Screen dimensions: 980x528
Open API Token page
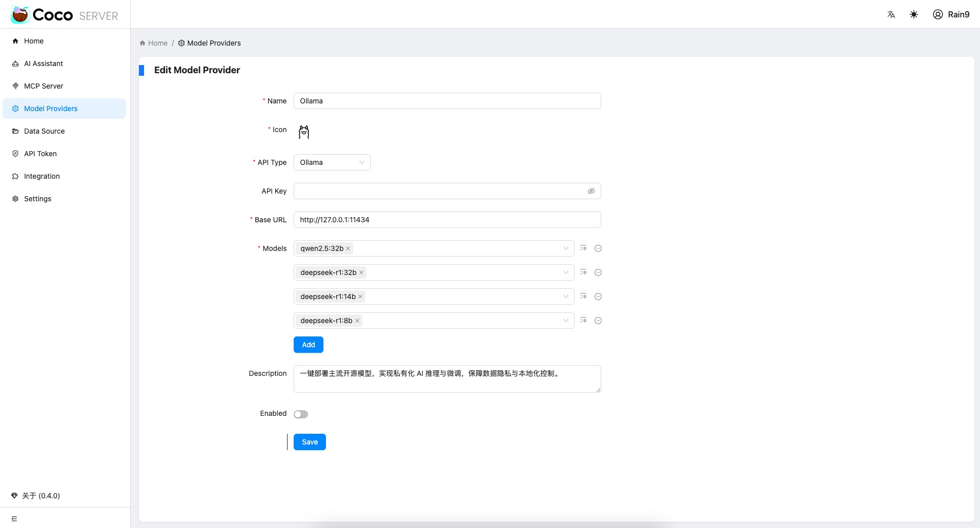tap(64, 154)
